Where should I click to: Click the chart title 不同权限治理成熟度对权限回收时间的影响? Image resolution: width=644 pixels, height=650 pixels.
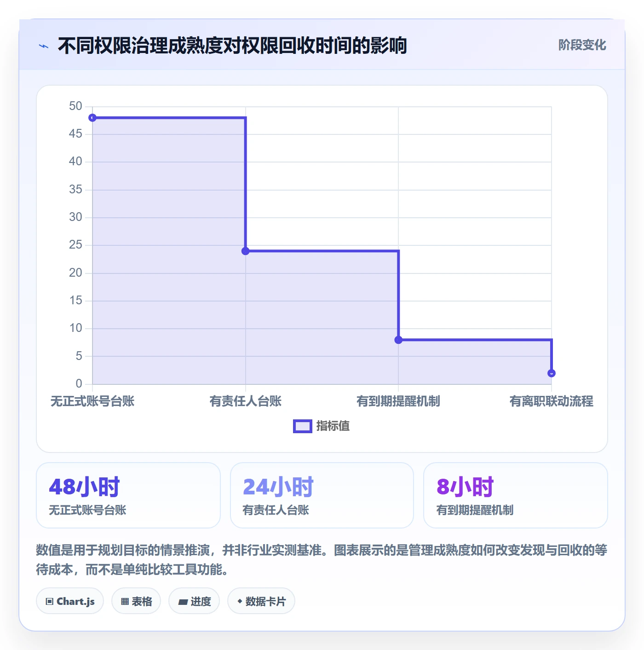[x=232, y=46]
